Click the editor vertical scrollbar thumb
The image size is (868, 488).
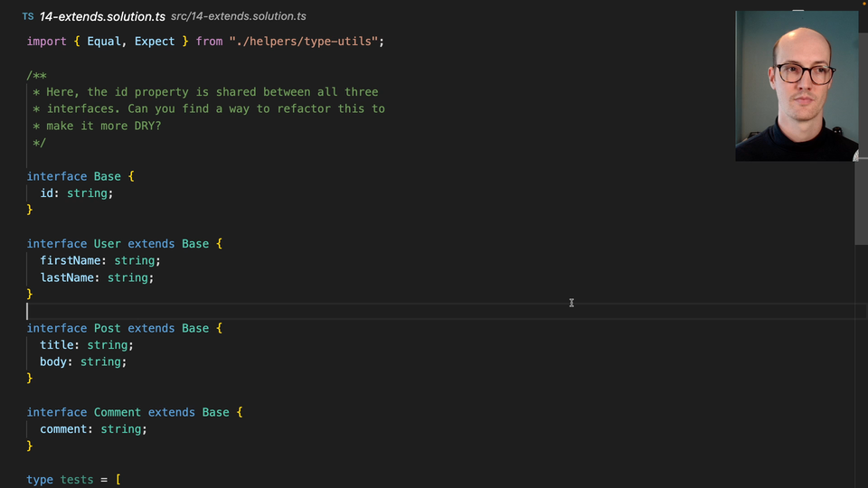[x=861, y=203]
